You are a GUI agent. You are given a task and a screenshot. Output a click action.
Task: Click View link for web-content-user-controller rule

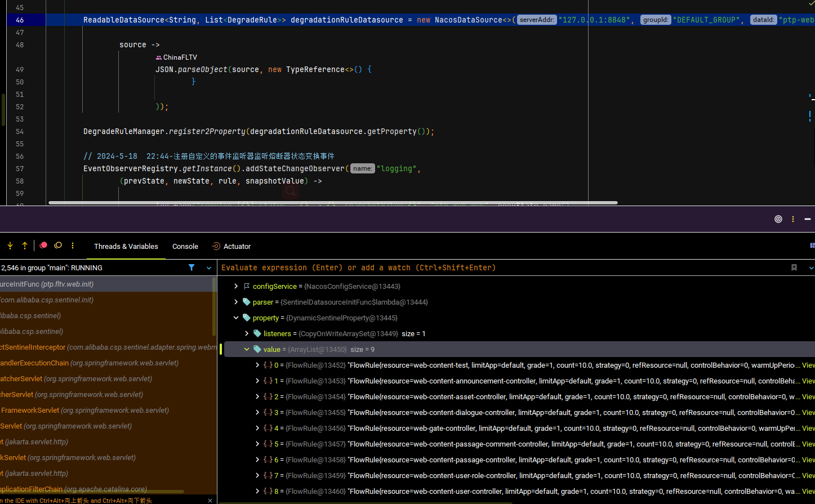(x=808, y=492)
